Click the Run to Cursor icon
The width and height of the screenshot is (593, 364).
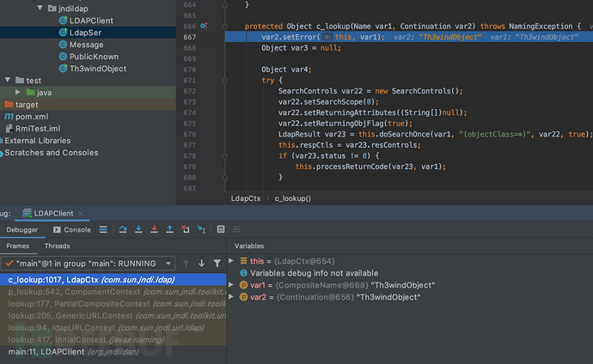[201, 229]
